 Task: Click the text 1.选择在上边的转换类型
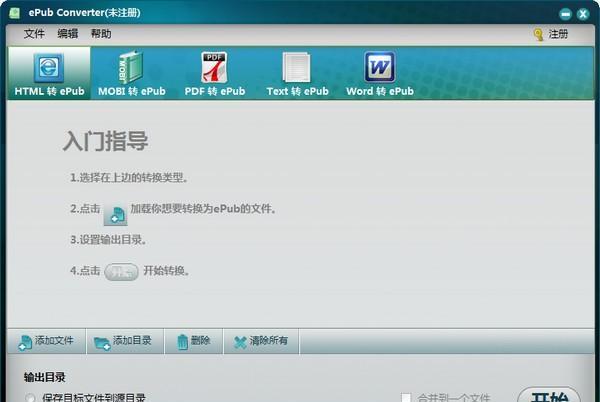(129, 177)
